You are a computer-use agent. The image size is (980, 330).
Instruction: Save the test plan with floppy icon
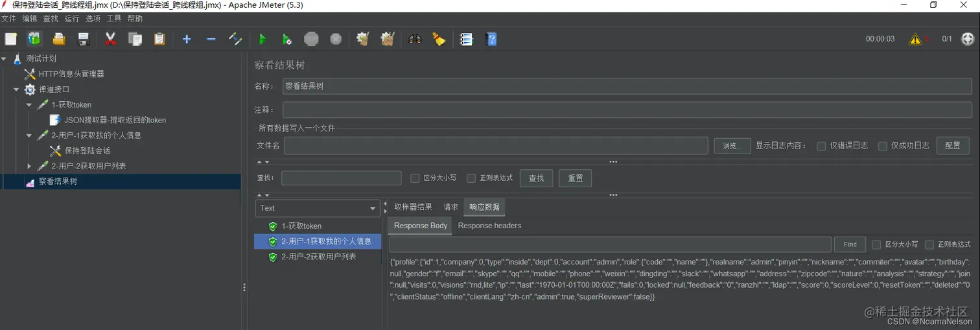tap(83, 39)
